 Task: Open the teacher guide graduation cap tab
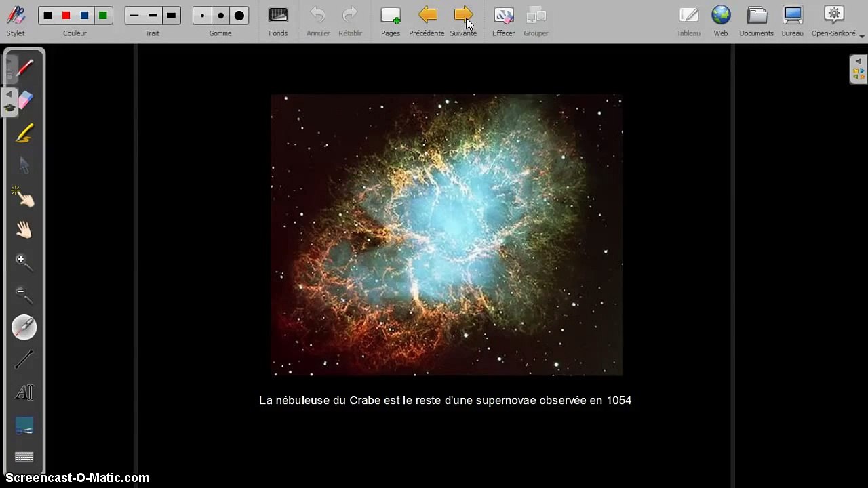pyautogui.click(x=9, y=108)
